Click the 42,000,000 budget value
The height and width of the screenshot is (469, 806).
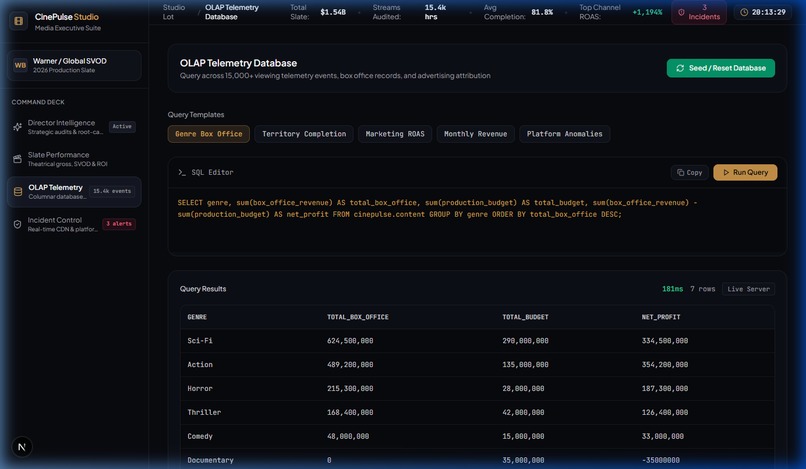coord(523,412)
